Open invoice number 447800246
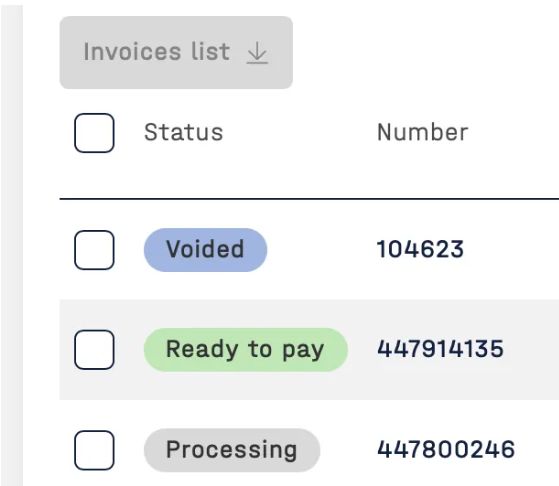 tap(446, 449)
